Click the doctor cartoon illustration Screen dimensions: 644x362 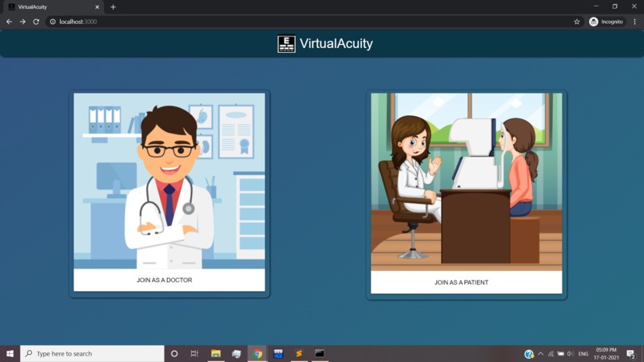coord(169,181)
